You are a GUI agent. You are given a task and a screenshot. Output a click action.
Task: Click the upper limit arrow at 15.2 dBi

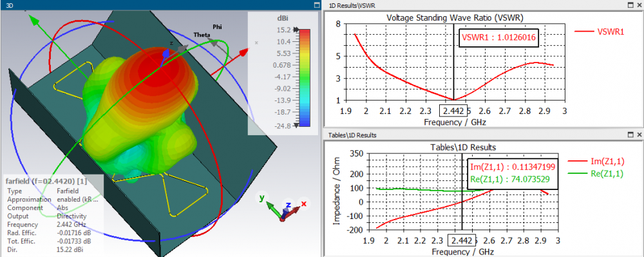point(296,30)
